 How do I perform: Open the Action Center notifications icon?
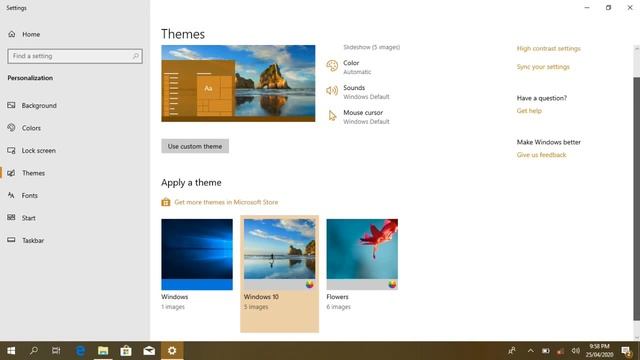(626, 351)
